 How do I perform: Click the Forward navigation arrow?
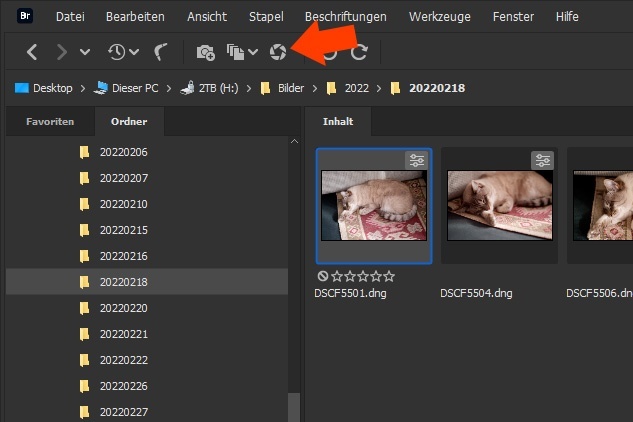point(62,51)
